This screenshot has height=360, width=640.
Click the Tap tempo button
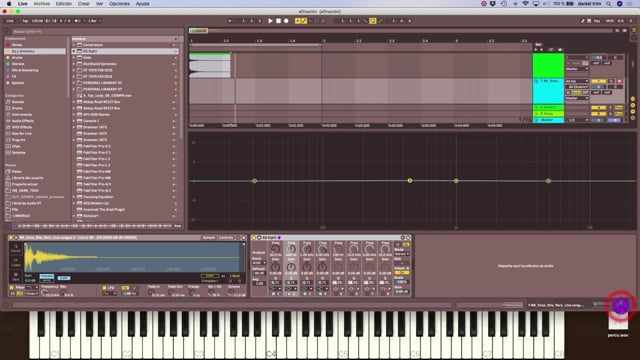pos(25,21)
